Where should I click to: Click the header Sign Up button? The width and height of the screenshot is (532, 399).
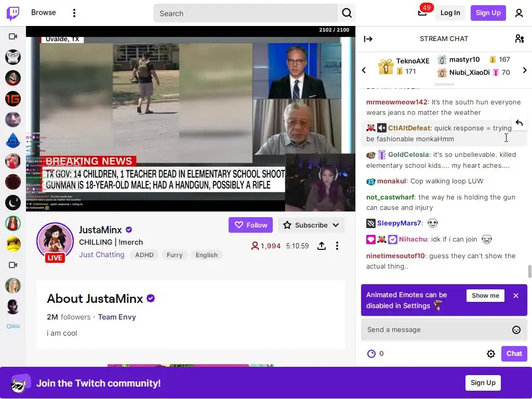tap(488, 13)
